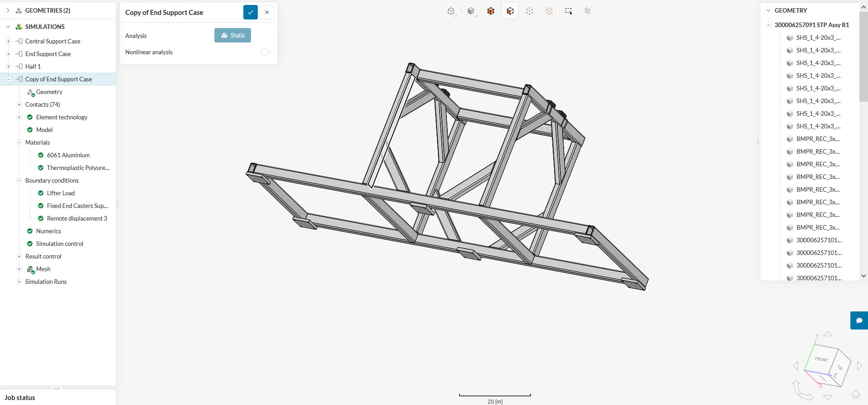Click Nonlinear analysis label text
The image size is (868, 405).
tap(149, 52)
